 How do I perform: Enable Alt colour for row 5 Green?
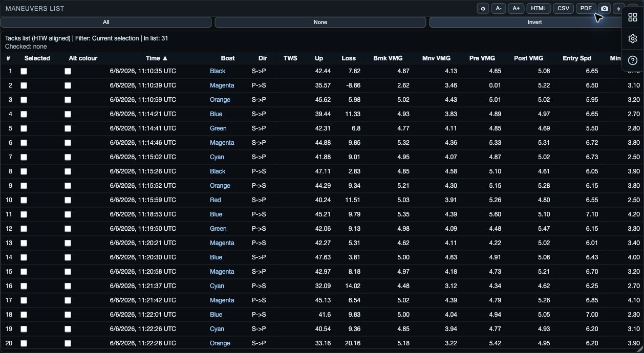pos(68,128)
